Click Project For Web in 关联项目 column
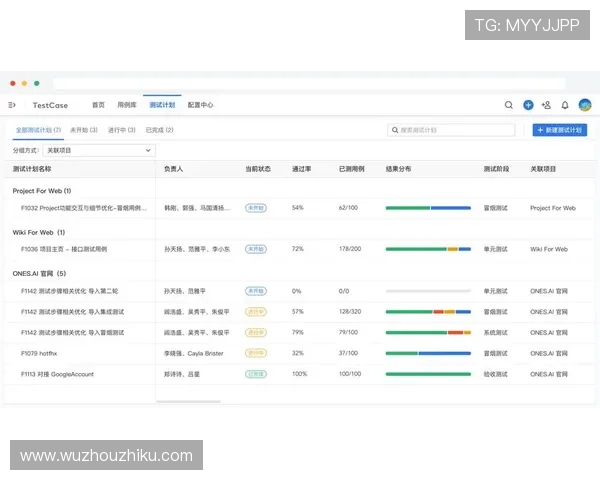This screenshot has height=480, width=600. coord(553,208)
